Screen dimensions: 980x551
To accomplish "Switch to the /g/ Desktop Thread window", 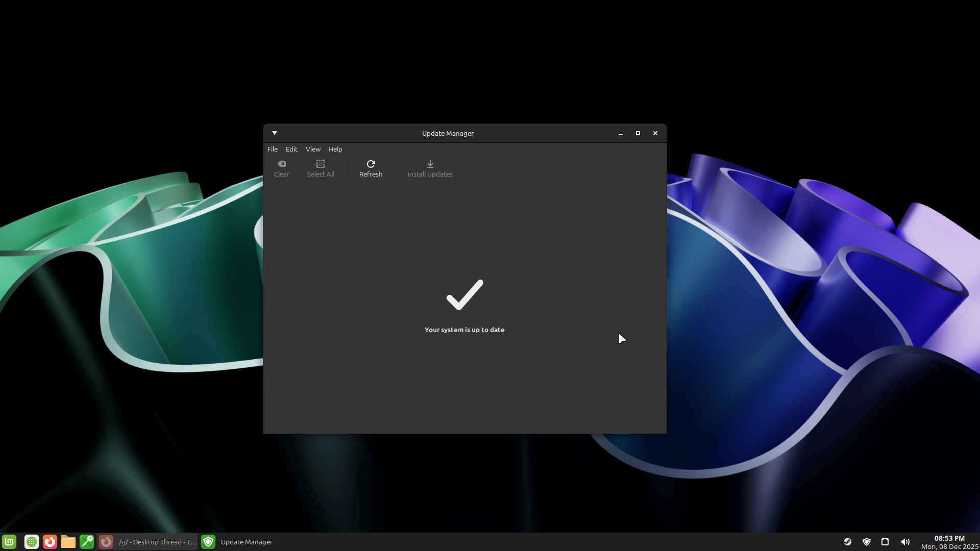I will tap(148, 542).
